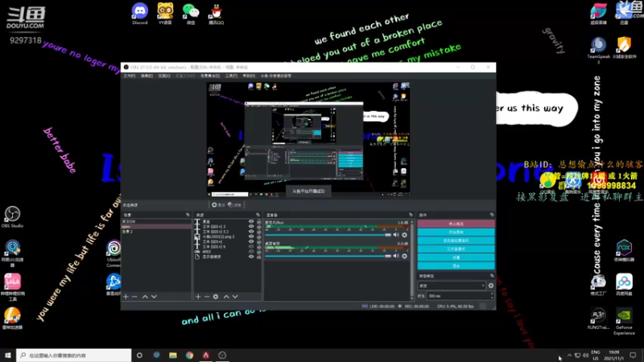This screenshot has height=362, width=644.
Task: Click the red stop streaming button
Action: click(x=456, y=224)
